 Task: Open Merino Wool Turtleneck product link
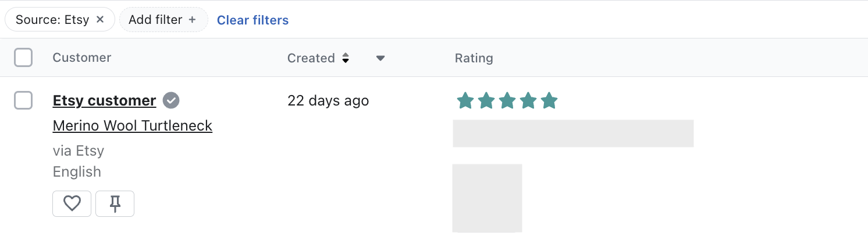(x=132, y=125)
